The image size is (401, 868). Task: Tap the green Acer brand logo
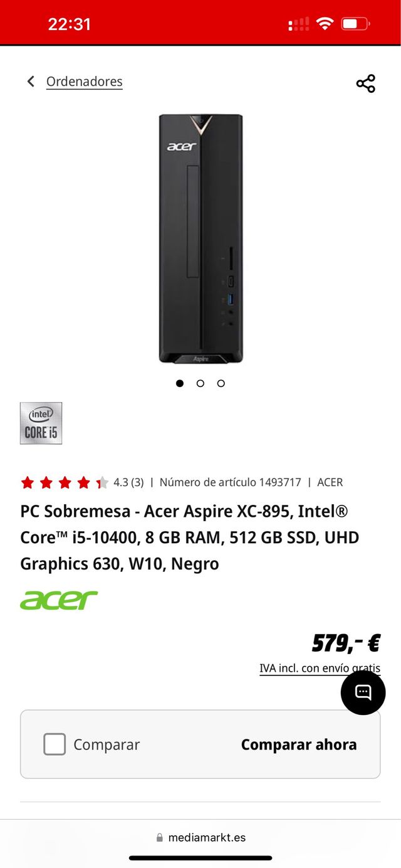[x=59, y=600]
